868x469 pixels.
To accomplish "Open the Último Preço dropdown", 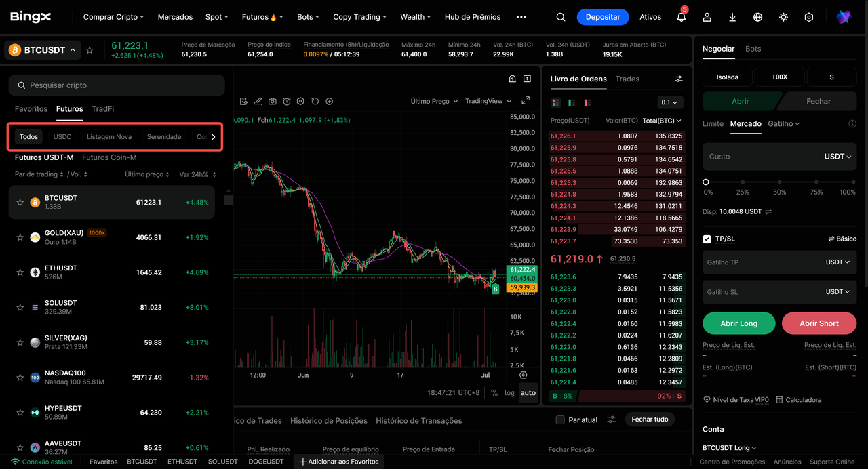I will coord(434,101).
